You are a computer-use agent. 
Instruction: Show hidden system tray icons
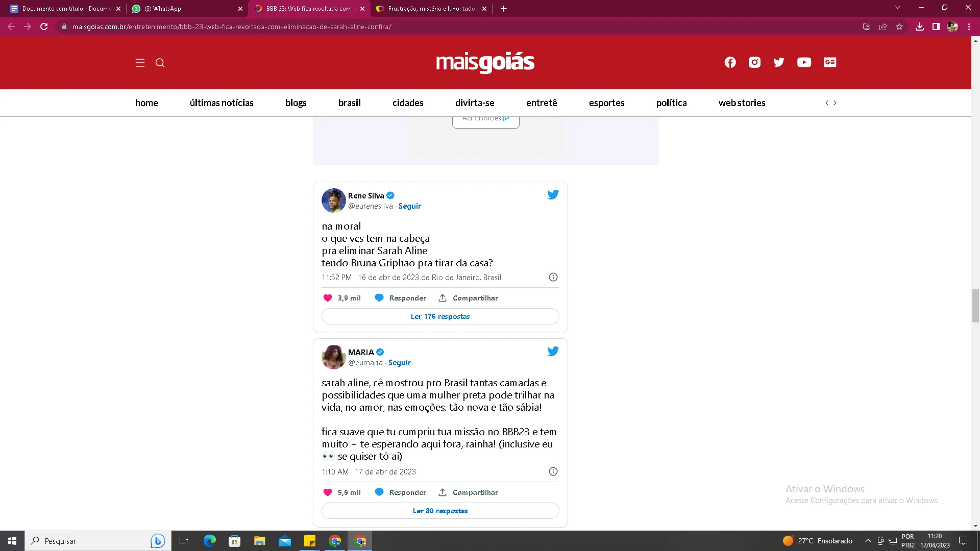tap(868, 541)
